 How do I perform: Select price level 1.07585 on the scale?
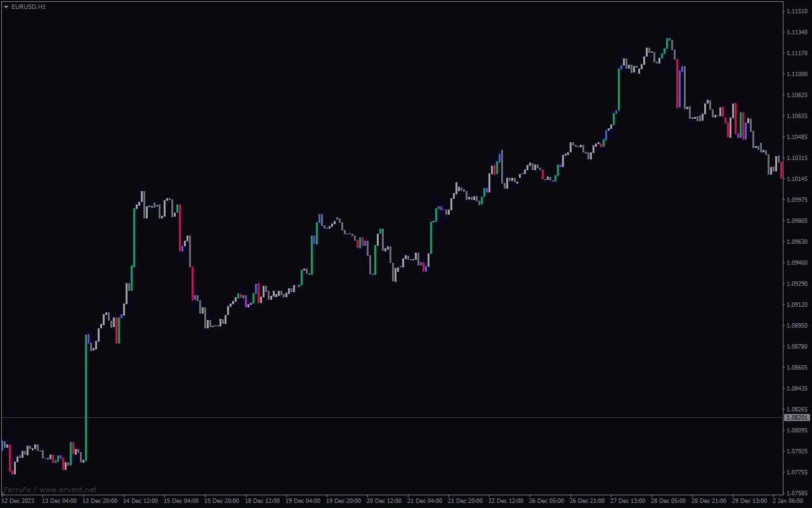click(x=797, y=493)
